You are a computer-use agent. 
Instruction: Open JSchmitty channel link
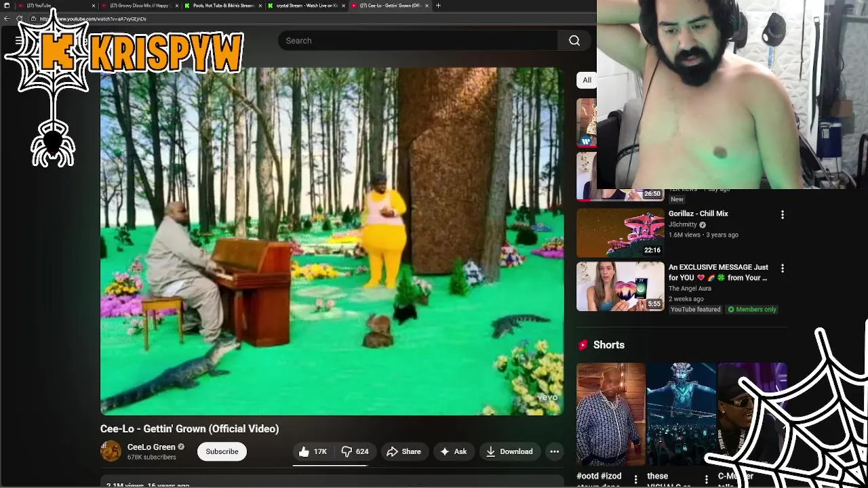pos(683,224)
